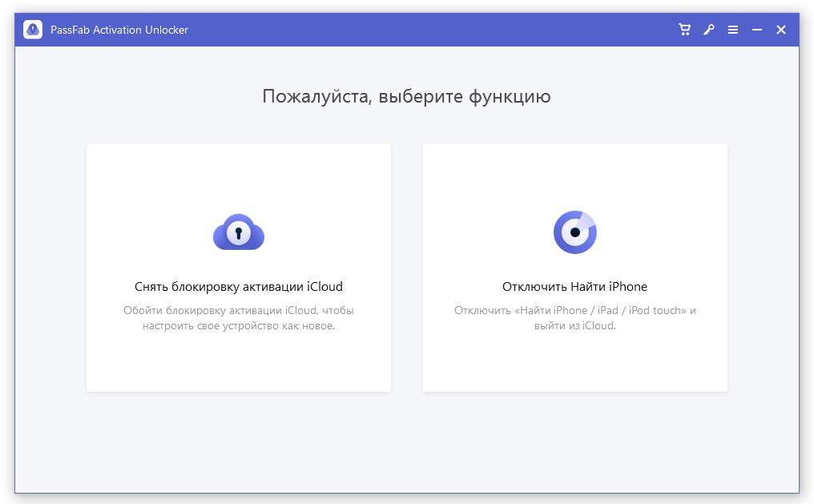Image resolution: width=814 pixels, height=504 pixels.
Task: Tap the padlock inside the blue cloud icon
Action: click(238, 234)
